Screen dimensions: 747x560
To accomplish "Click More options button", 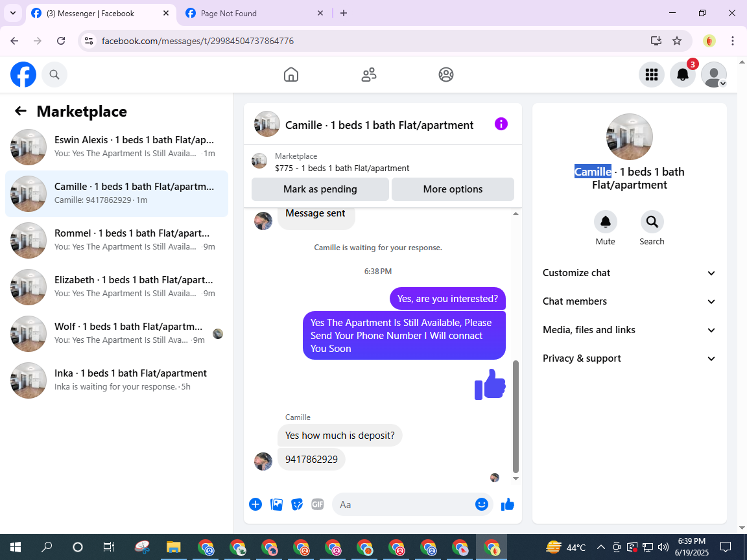I will click(453, 189).
